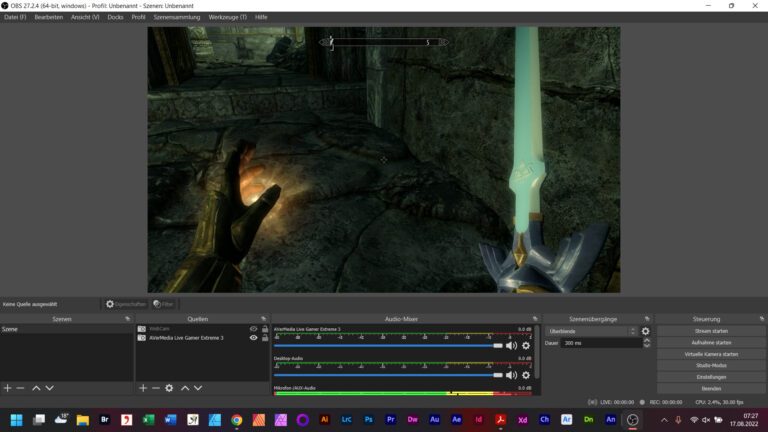Move scene down in Szenen panel

(49, 388)
